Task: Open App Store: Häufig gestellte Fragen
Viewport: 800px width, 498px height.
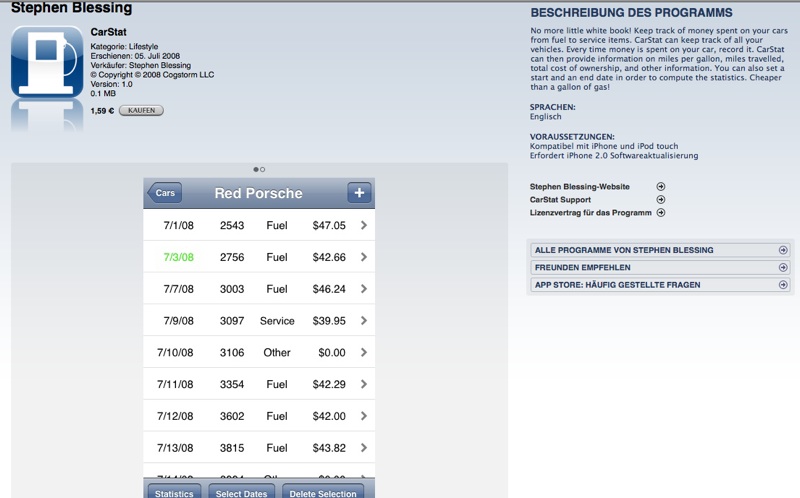Action: (x=660, y=285)
